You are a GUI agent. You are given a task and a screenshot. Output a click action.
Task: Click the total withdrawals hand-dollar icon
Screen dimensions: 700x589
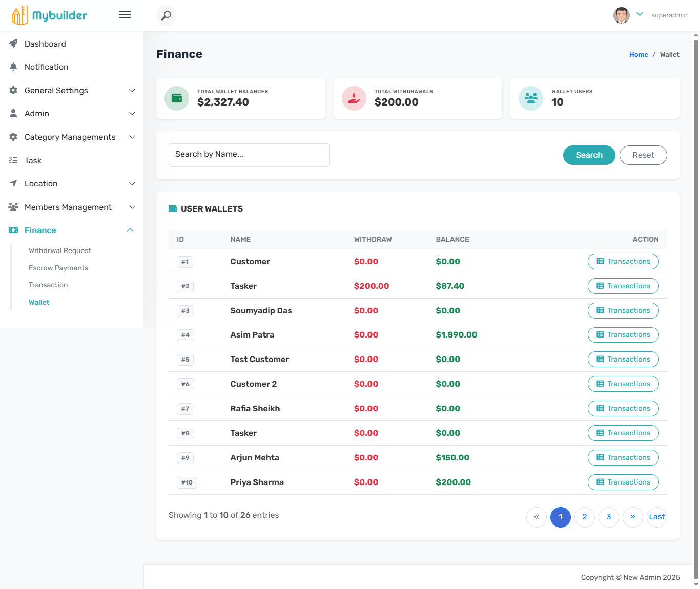354,98
